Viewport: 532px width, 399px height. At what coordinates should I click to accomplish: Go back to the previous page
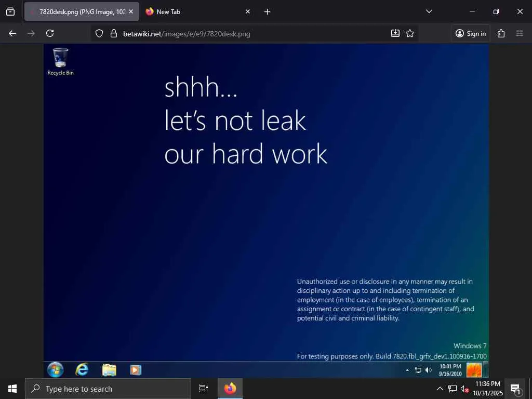click(x=12, y=33)
